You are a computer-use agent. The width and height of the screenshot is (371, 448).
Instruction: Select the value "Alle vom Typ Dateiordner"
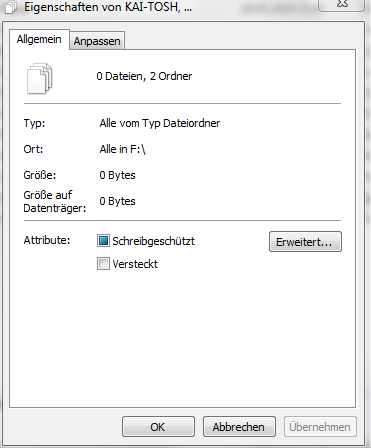160,123
